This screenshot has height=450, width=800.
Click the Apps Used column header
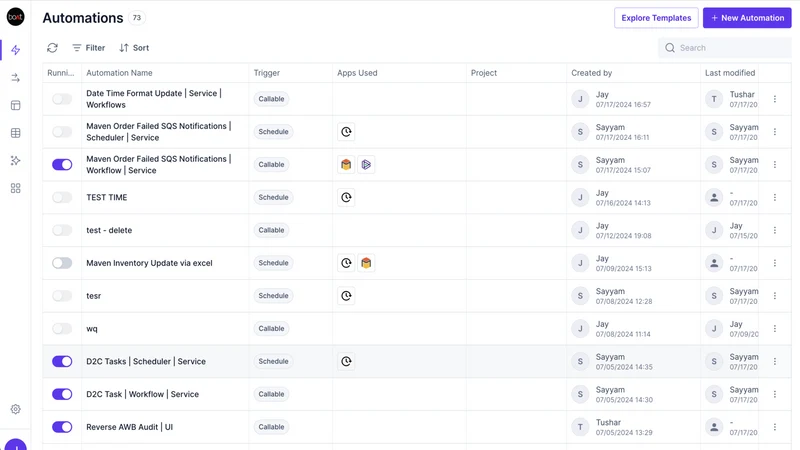[357, 73]
